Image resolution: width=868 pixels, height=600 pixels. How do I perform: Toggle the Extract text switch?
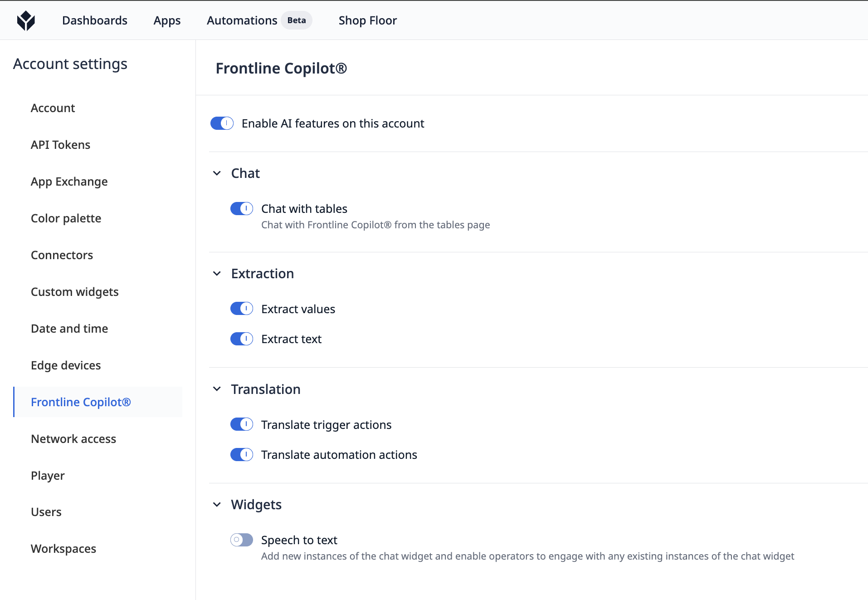tap(242, 339)
